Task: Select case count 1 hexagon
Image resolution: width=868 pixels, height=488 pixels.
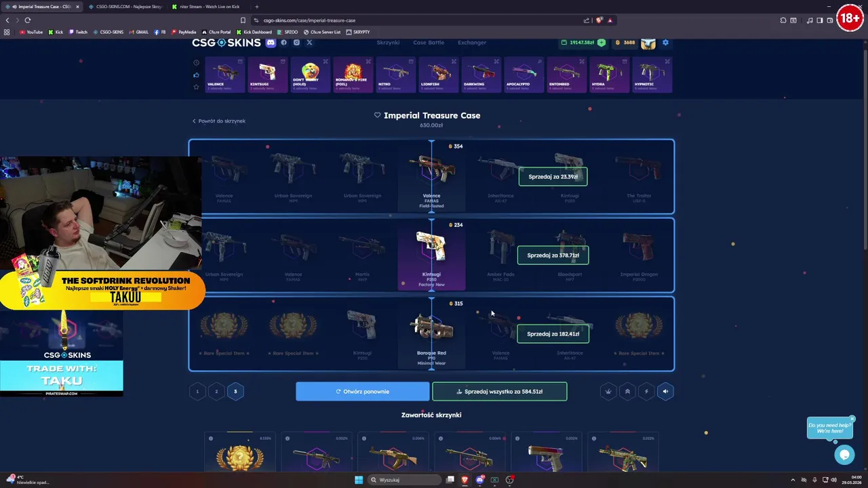Action: point(197,391)
